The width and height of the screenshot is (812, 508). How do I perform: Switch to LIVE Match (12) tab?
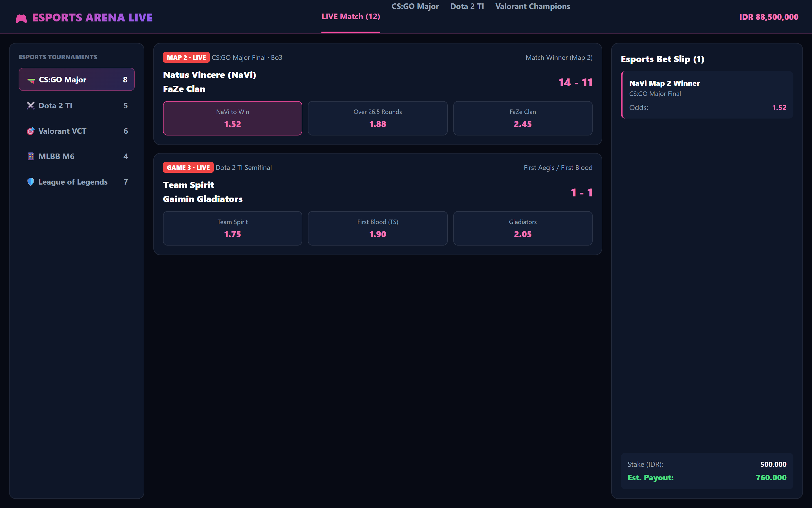pos(351,17)
